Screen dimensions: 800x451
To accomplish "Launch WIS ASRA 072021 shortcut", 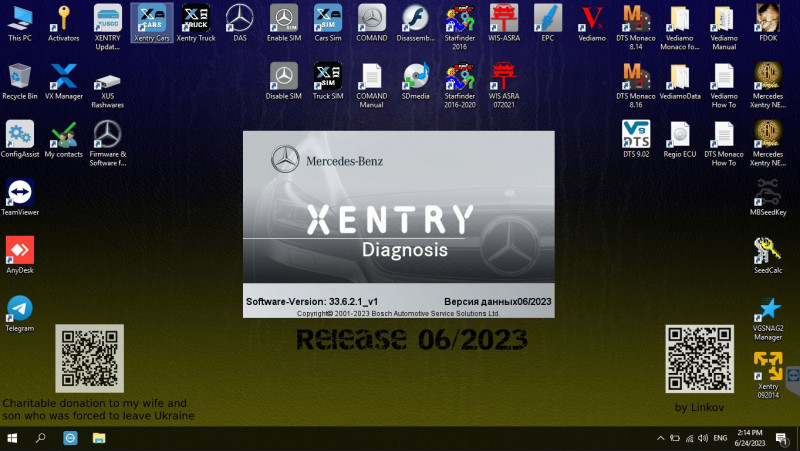I will [x=504, y=86].
